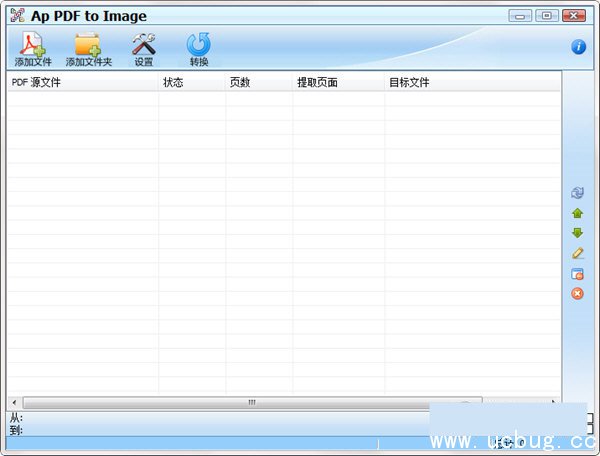Click the 添加文件 add PDF file button
The width and height of the screenshot is (600, 456).
33,49
